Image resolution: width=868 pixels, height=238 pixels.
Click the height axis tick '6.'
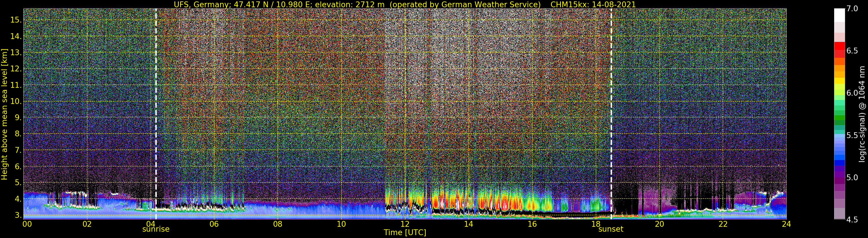click(18, 166)
